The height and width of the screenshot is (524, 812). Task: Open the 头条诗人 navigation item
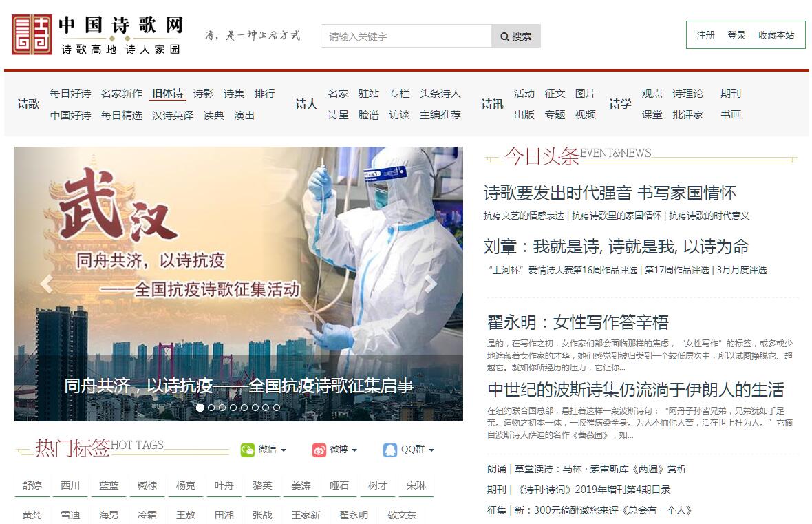440,94
